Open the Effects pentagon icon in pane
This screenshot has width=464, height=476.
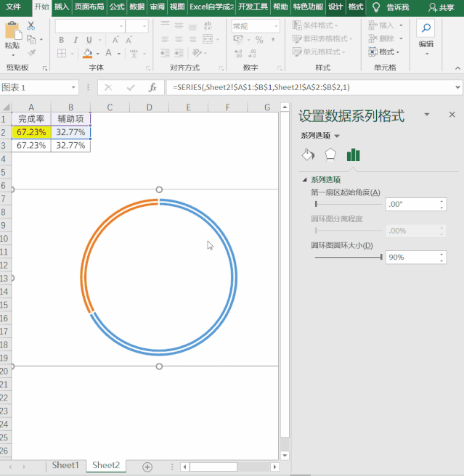coord(330,155)
